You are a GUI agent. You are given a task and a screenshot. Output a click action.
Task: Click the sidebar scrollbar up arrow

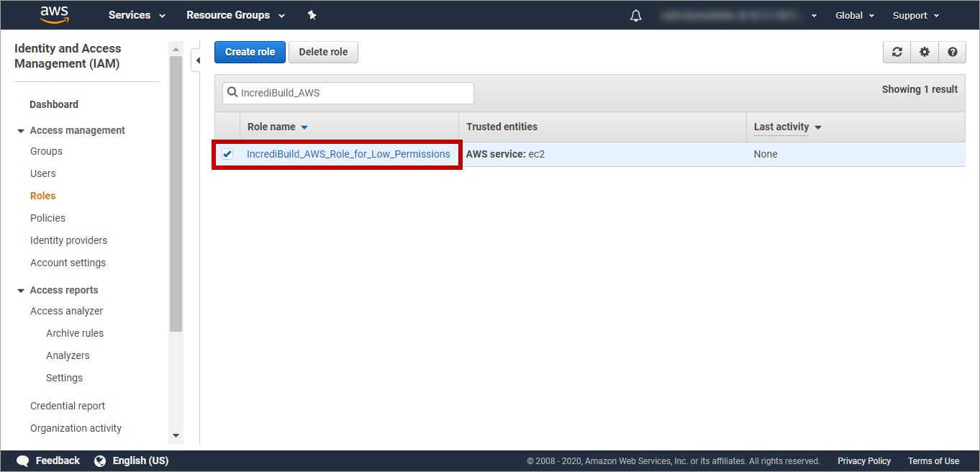(176, 49)
